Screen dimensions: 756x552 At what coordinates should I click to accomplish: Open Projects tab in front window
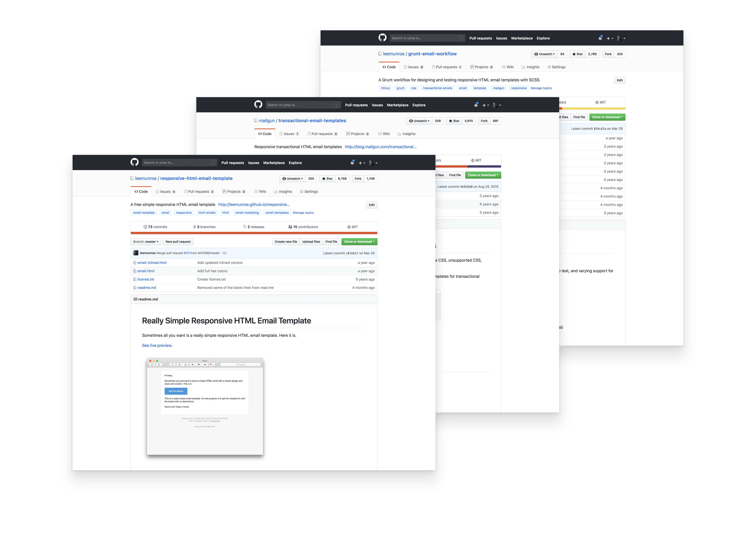[x=234, y=191]
